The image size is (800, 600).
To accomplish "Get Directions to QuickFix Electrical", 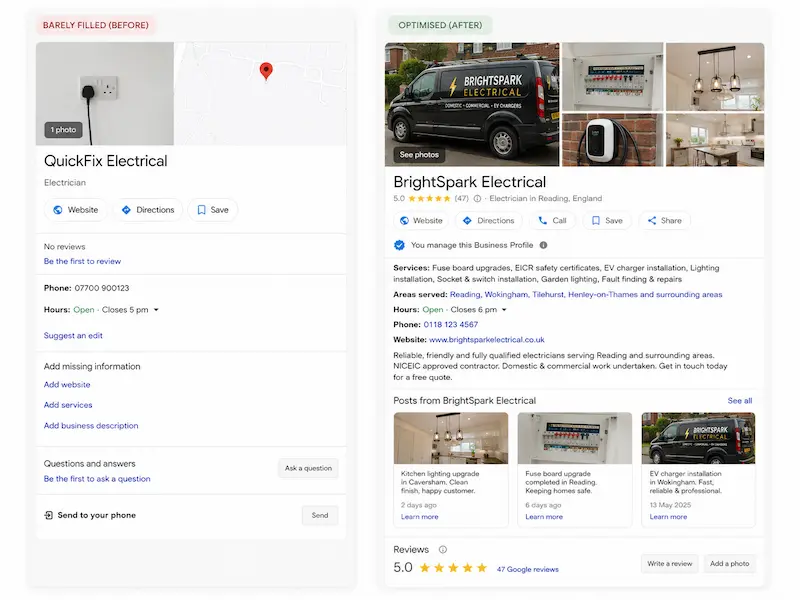I will pyautogui.click(x=148, y=210).
